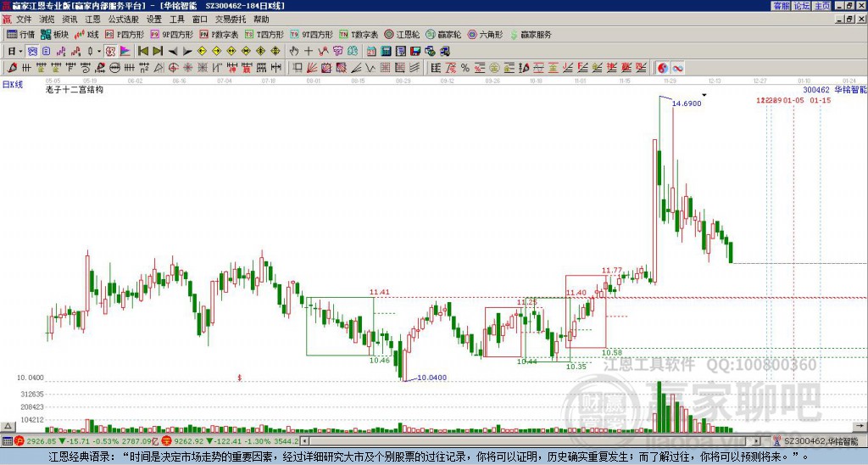868x465 pixels.
Task: Click the 板块 toolbar button
Action: 55,34
